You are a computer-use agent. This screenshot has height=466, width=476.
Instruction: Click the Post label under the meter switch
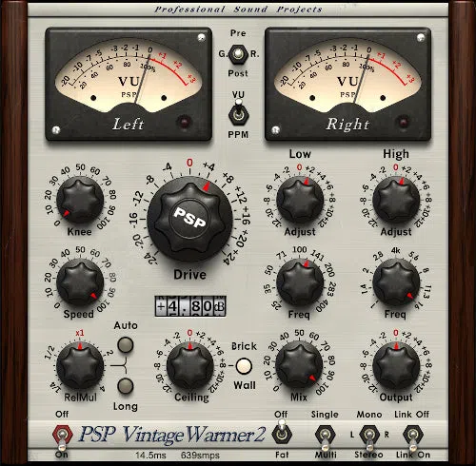(x=238, y=73)
